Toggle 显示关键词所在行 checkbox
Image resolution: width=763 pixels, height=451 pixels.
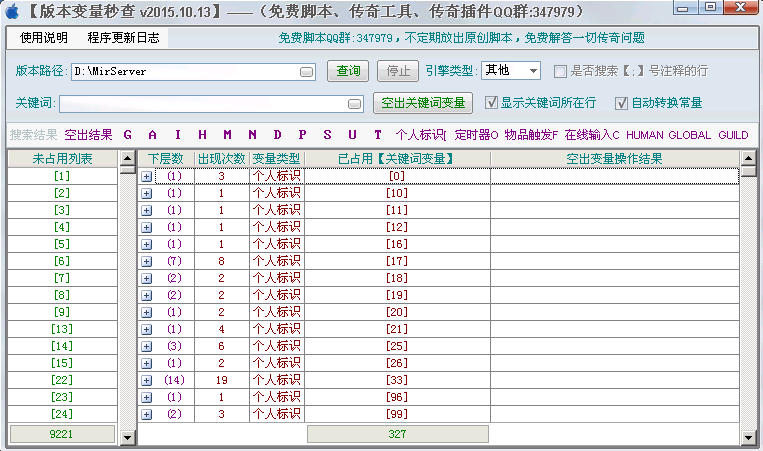point(491,103)
